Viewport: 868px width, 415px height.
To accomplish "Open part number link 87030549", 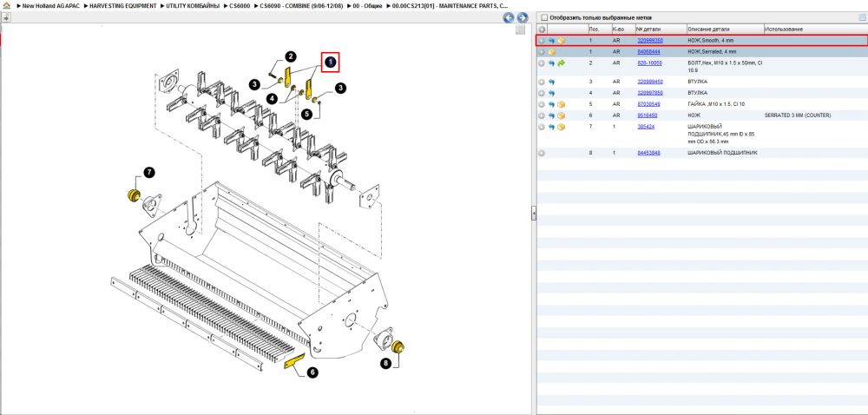I will pyautogui.click(x=648, y=104).
